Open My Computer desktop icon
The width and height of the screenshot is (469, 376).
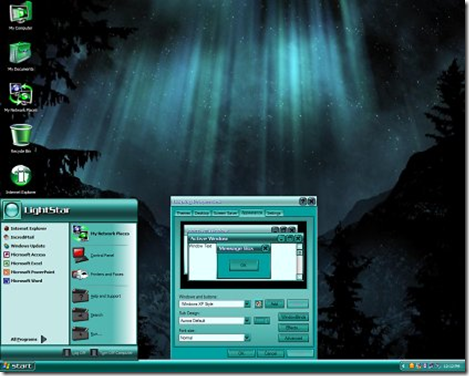point(21,16)
